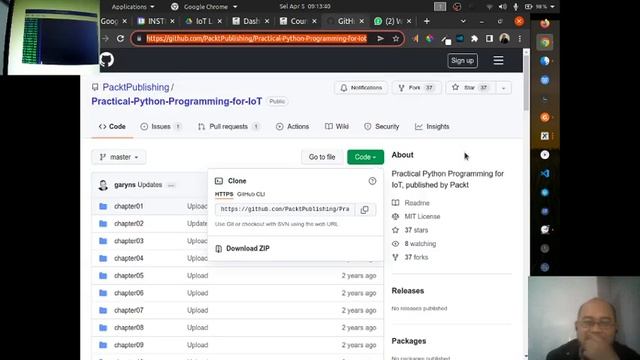Click Download ZIP
The height and width of the screenshot is (360, 640).
(248, 248)
